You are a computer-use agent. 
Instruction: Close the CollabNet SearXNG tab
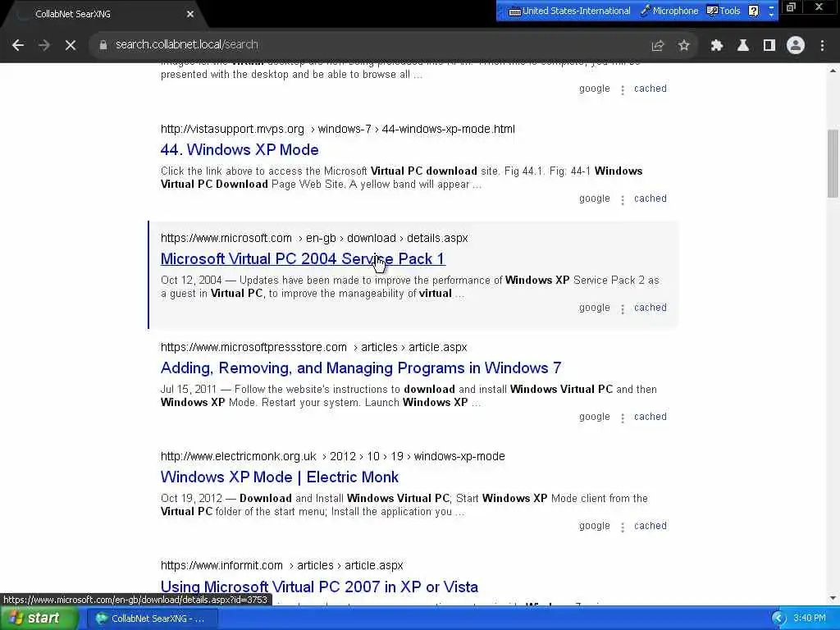(190, 14)
